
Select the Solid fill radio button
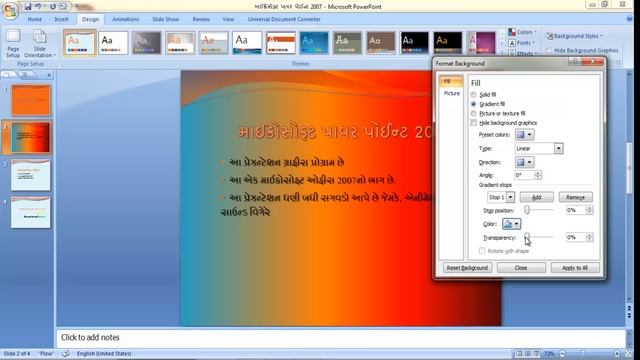[x=473, y=95]
